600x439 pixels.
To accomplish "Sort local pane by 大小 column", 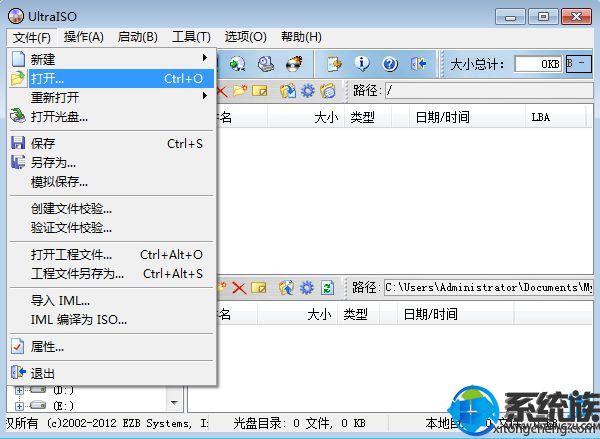I will (x=297, y=315).
